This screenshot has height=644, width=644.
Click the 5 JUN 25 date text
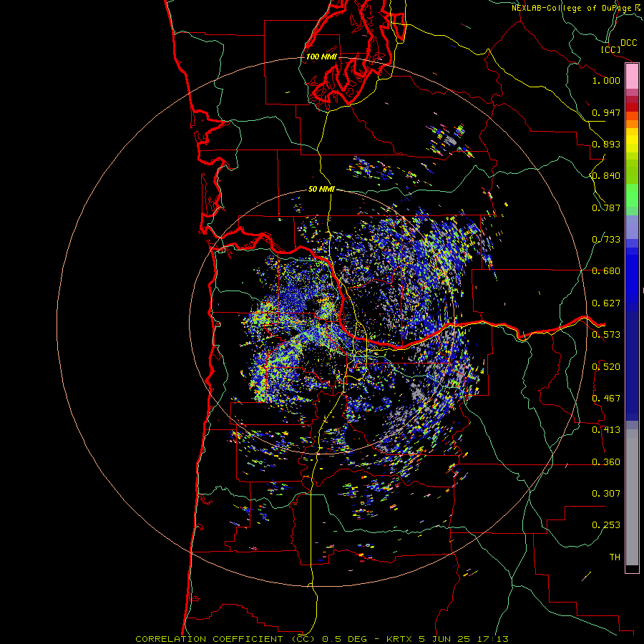(445, 639)
